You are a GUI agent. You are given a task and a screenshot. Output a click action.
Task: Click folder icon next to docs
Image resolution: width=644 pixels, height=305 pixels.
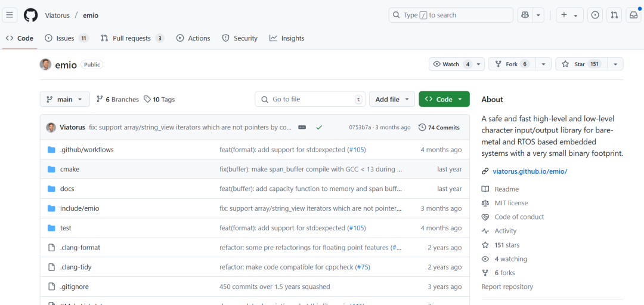(x=51, y=189)
